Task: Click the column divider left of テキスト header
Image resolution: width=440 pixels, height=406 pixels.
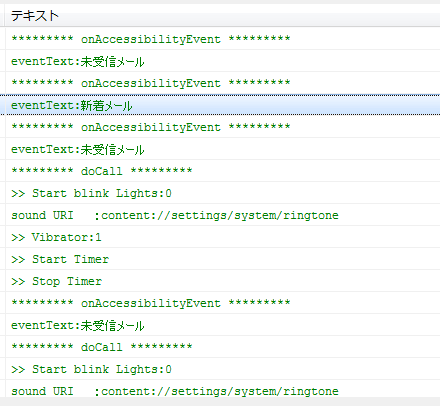Action: tap(5, 16)
